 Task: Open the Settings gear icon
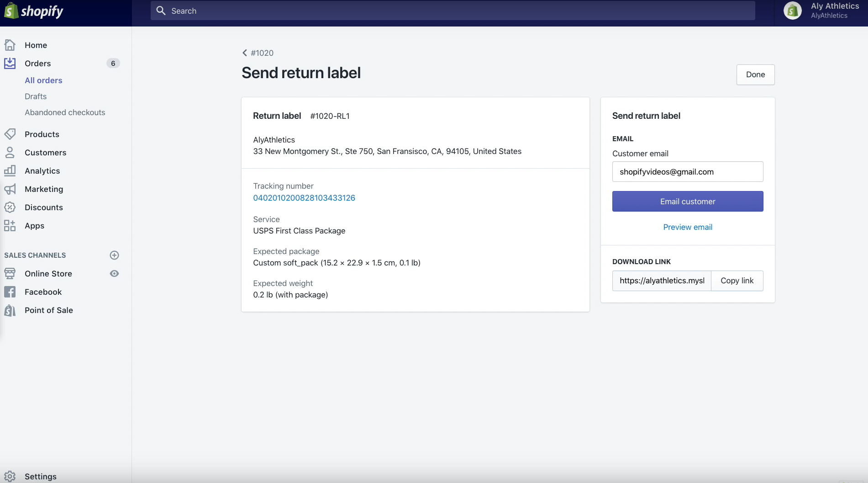point(10,476)
